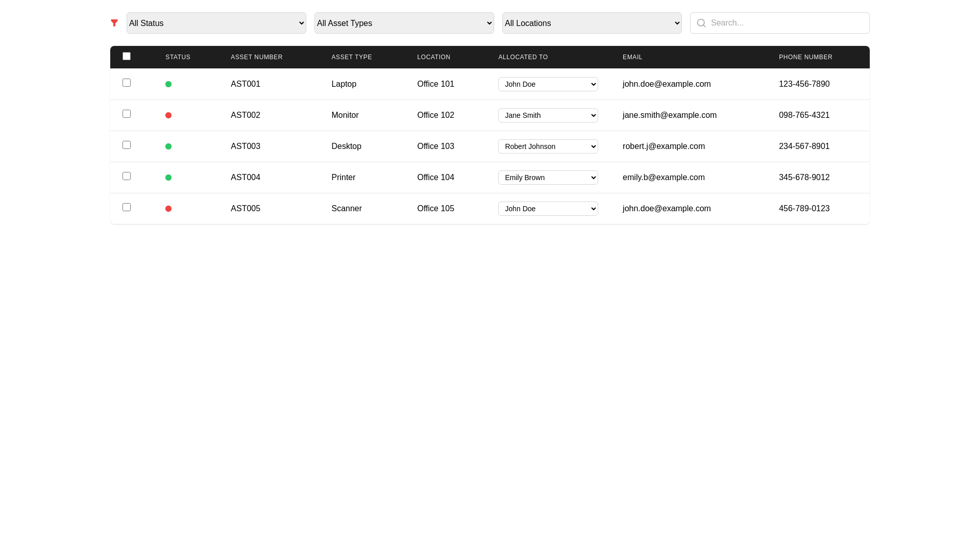The image size is (980, 551).
Task: Open the All Status filter dropdown
Action: coord(216,23)
